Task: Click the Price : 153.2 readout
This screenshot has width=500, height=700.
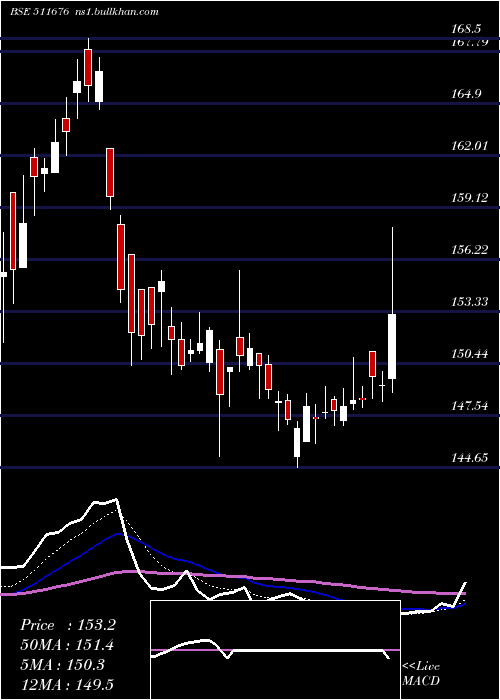Action: [x=68, y=625]
